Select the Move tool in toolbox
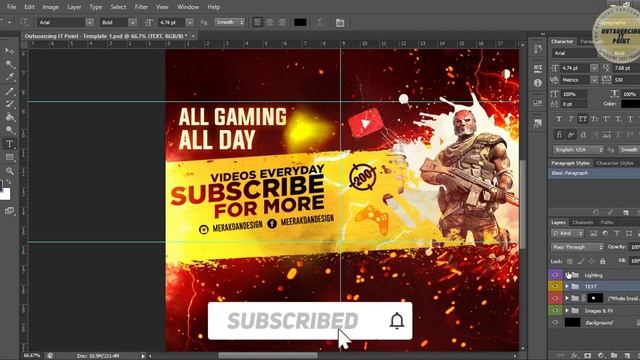Screen dimensions: 640x360 point(9,51)
